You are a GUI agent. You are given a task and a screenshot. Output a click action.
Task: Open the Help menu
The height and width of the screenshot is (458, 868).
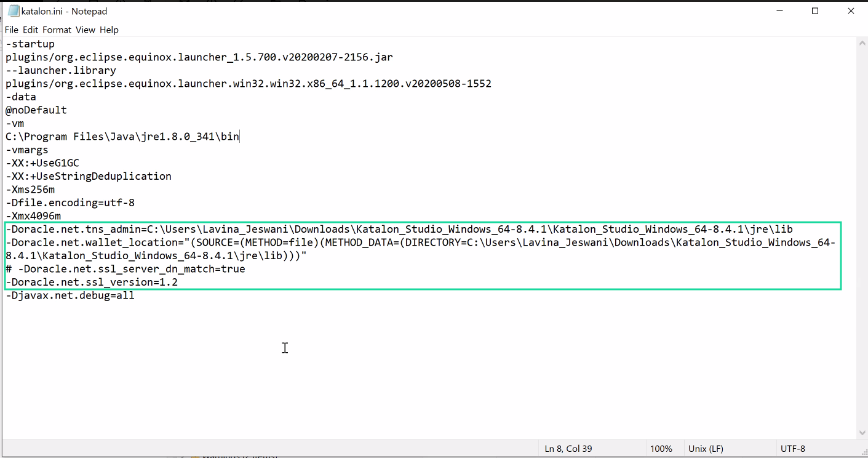tap(109, 30)
